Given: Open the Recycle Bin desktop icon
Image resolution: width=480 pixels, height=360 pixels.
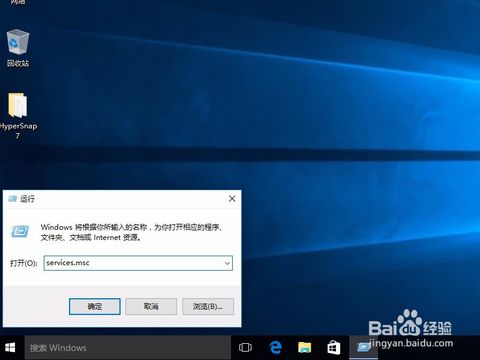Looking at the screenshot, I should pos(18,42).
